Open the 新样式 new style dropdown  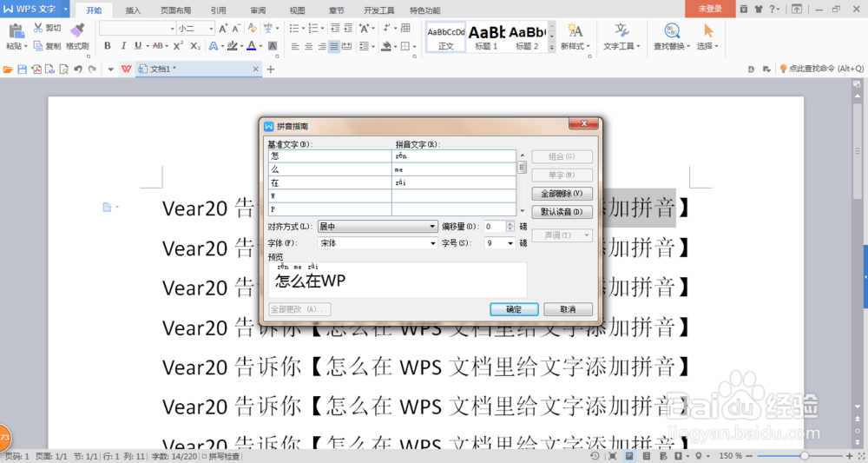click(575, 47)
